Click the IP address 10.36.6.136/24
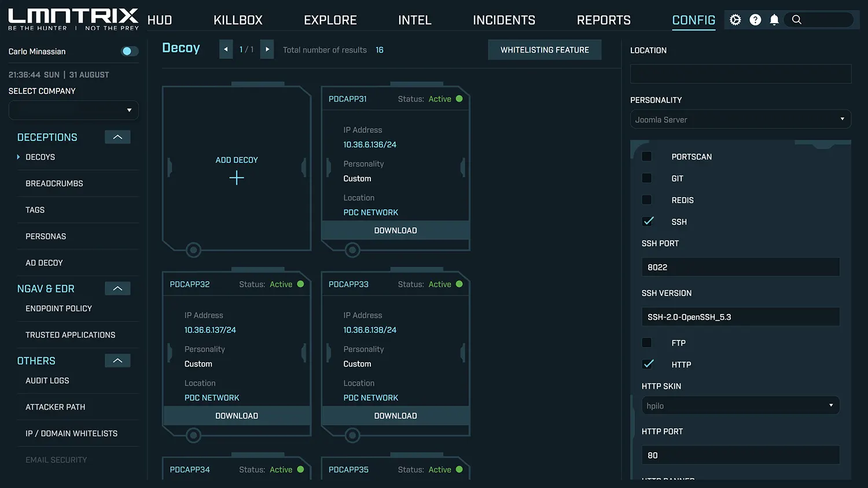The width and height of the screenshot is (868, 488). coord(370,145)
